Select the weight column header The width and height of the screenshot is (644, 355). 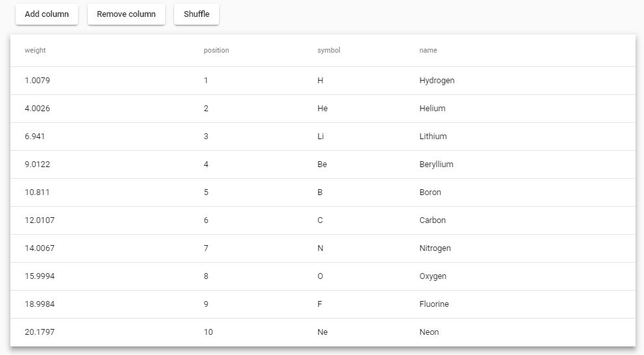[x=35, y=50]
